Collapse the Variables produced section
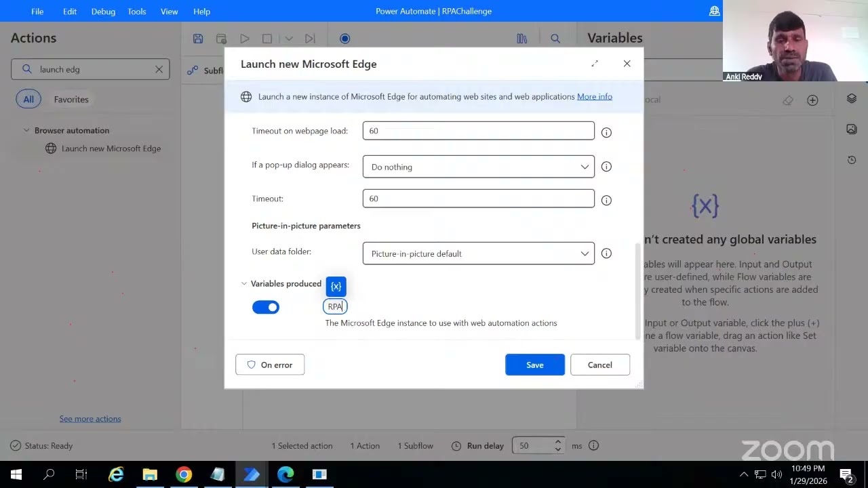The width and height of the screenshot is (868, 488). (x=244, y=284)
